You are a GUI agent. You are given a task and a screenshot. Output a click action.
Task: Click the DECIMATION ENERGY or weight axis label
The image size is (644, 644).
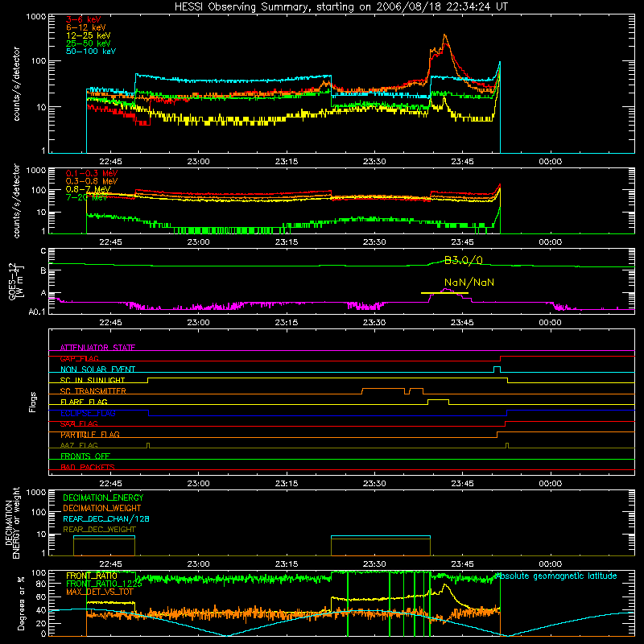pos(12,522)
